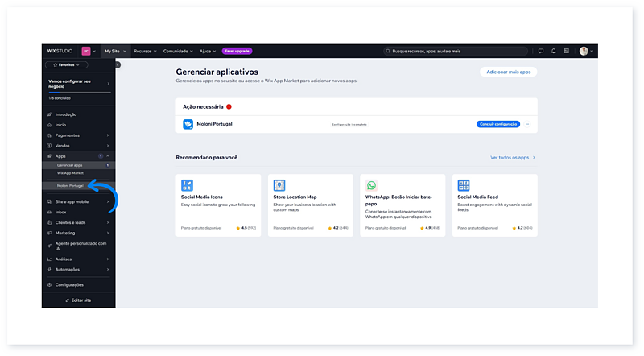Click the Store Location Map icon
Screen dimensions: 644x356
279,185
